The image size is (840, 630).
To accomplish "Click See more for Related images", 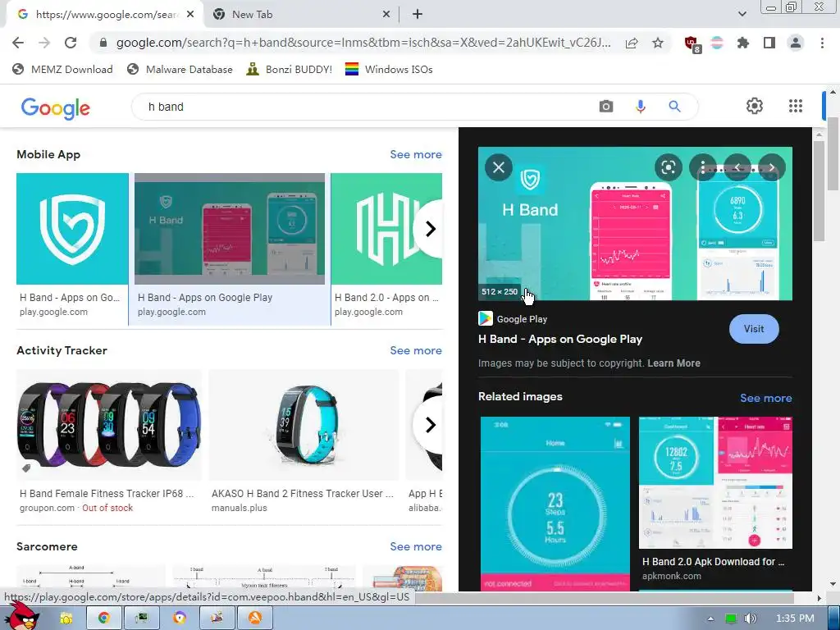I will click(766, 398).
